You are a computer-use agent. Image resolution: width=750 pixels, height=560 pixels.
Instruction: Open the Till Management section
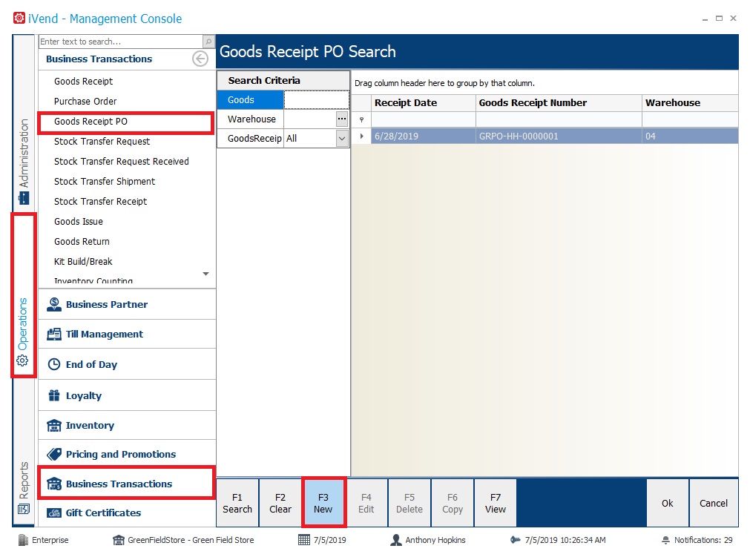127,334
